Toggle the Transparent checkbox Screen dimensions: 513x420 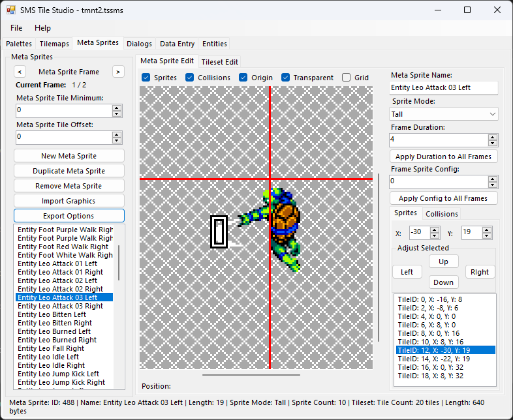[286, 78]
